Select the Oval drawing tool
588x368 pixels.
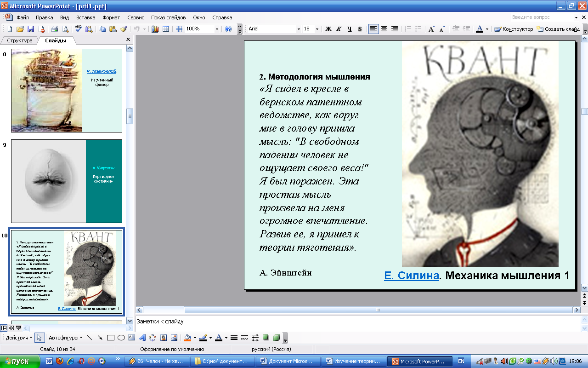coord(121,338)
